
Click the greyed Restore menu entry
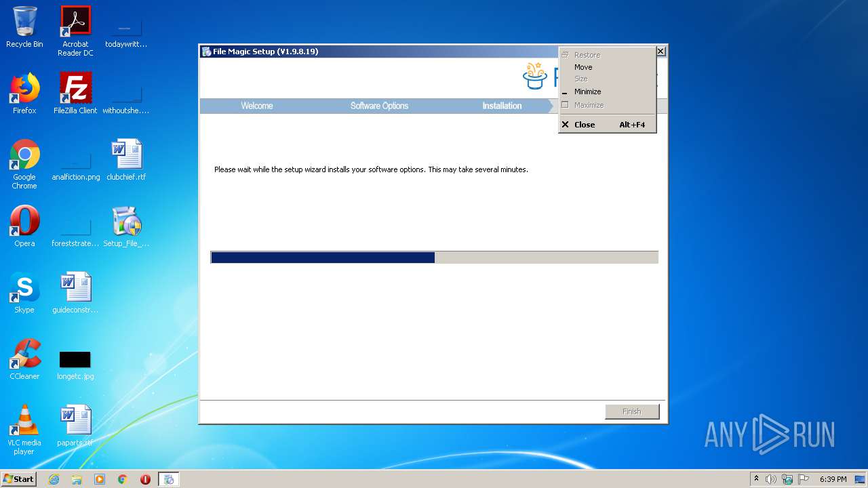(607, 55)
